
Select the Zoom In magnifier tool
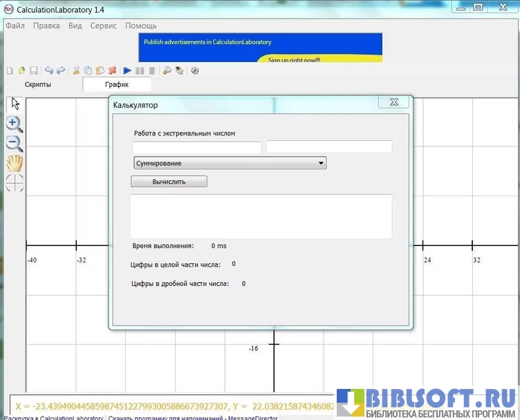coord(15,124)
